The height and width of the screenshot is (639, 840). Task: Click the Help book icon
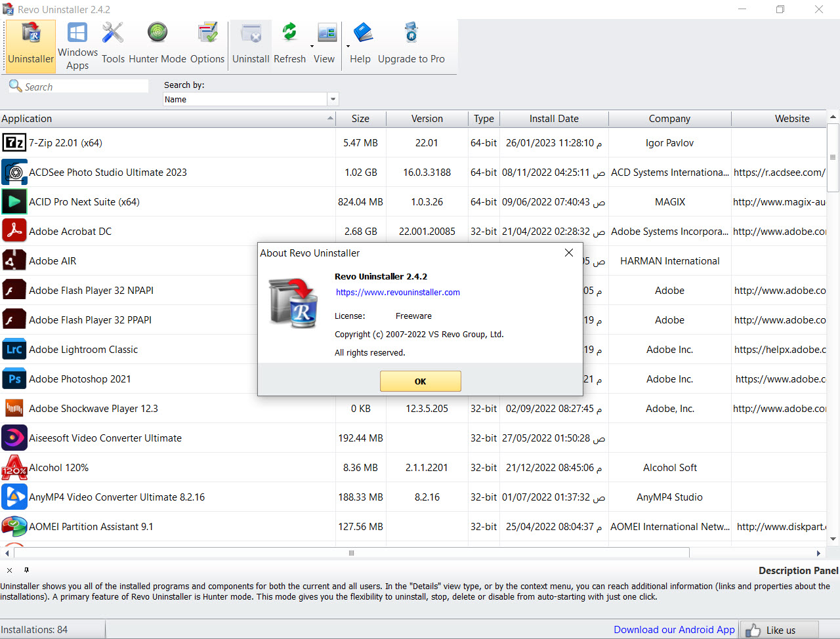(362, 33)
